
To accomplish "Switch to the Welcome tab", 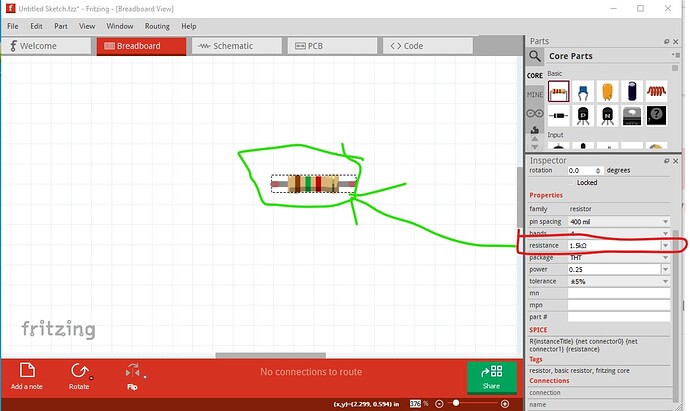I will pyautogui.click(x=46, y=46).
